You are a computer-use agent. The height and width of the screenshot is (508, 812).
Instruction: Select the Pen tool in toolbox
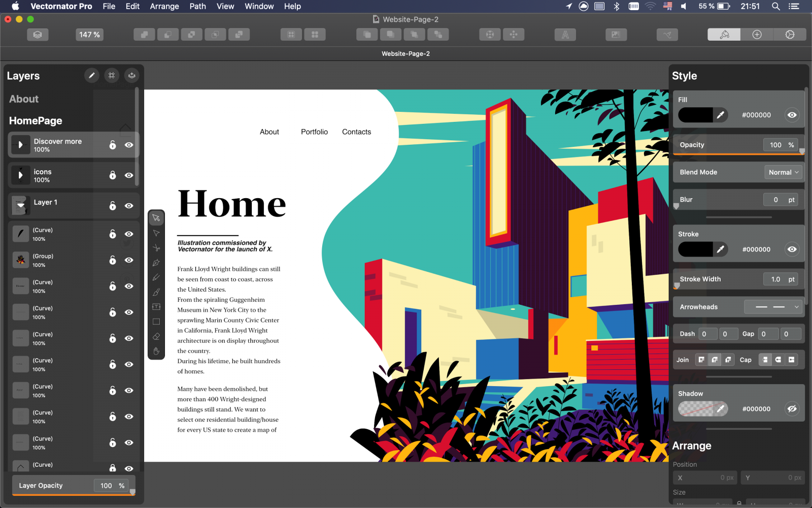pos(156,263)
